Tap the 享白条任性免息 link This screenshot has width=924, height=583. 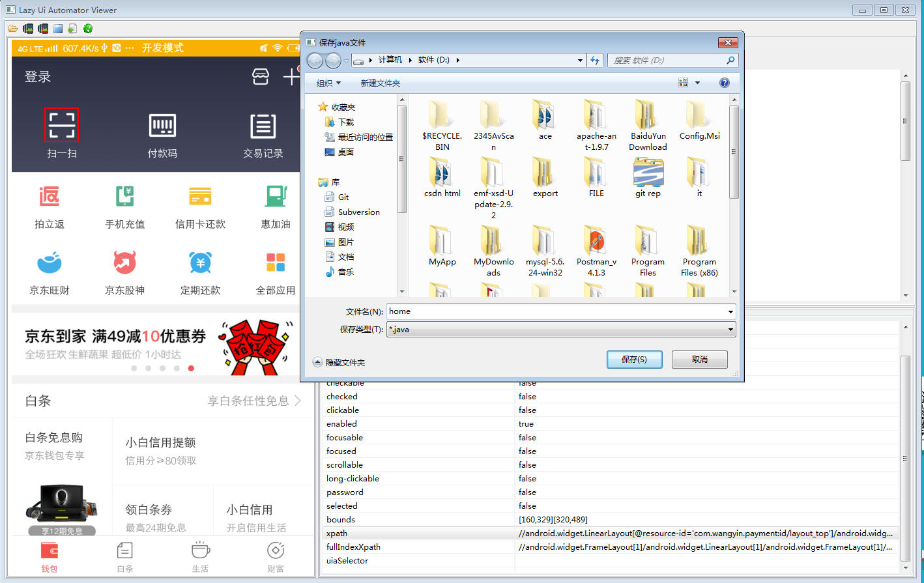point(254,401)
